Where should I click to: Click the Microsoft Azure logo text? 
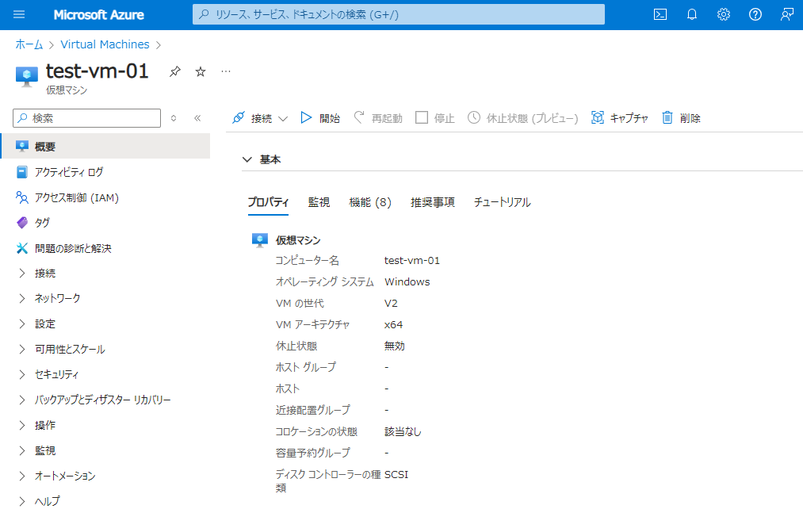point(99,15)
